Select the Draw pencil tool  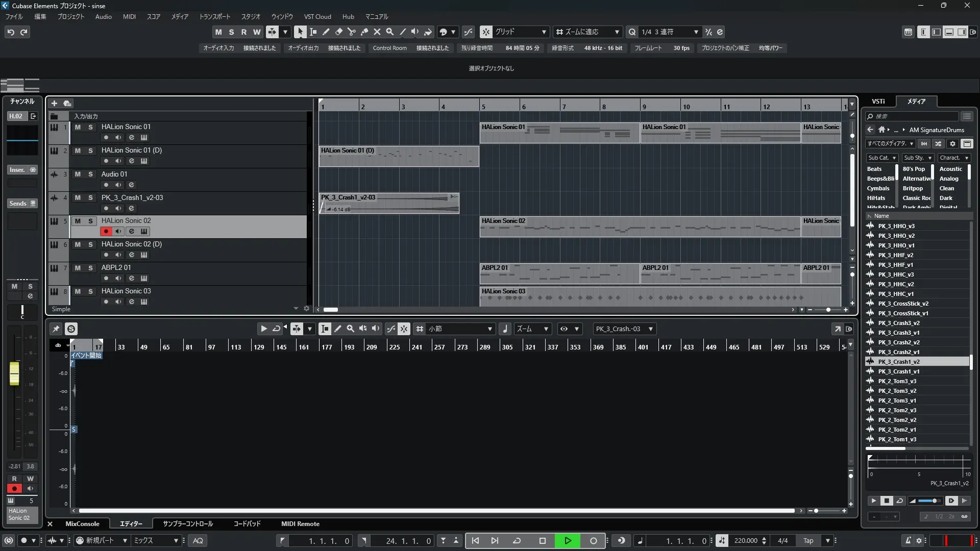[x=326, y=32]
